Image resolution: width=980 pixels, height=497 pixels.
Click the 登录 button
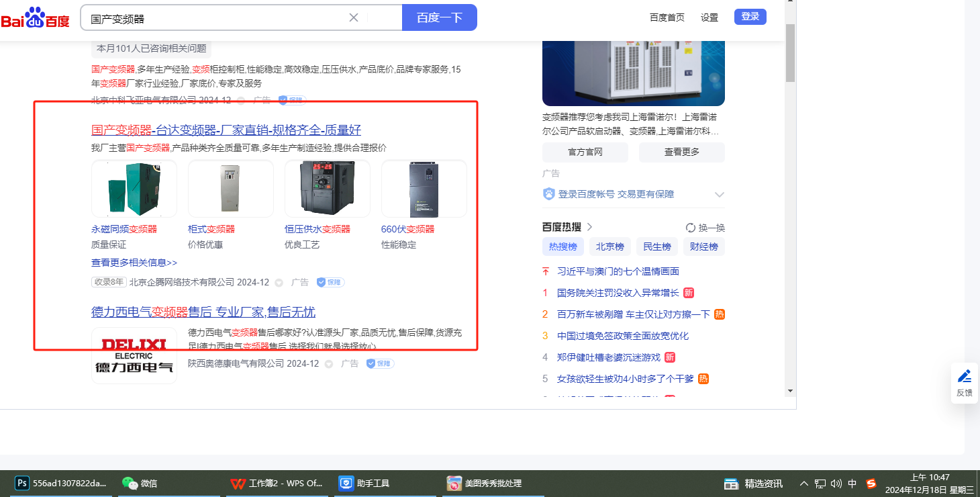[750, 17]
